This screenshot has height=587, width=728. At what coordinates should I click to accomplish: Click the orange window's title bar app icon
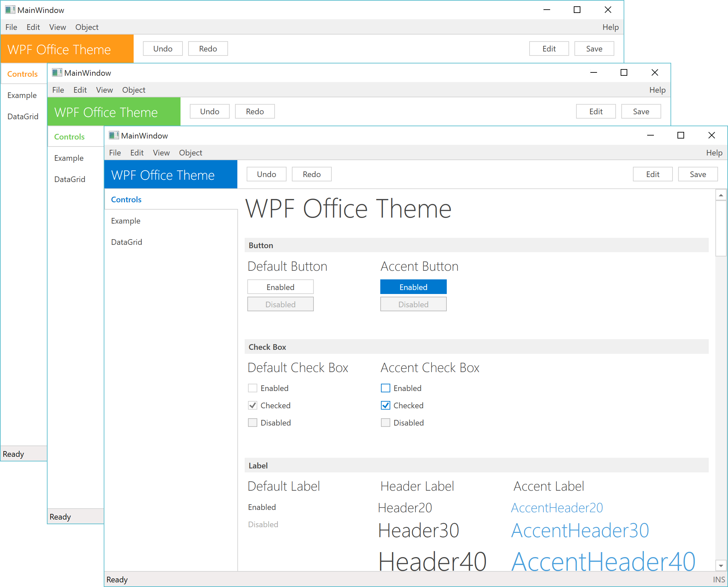coord(10,10)
